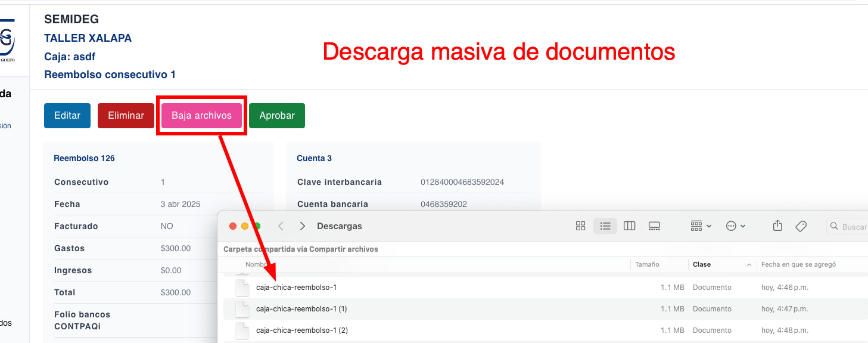Viewport: 868px width, 343px height.
Task: Click the Ingresos value $0.00
Action: [x=171, y=270]
